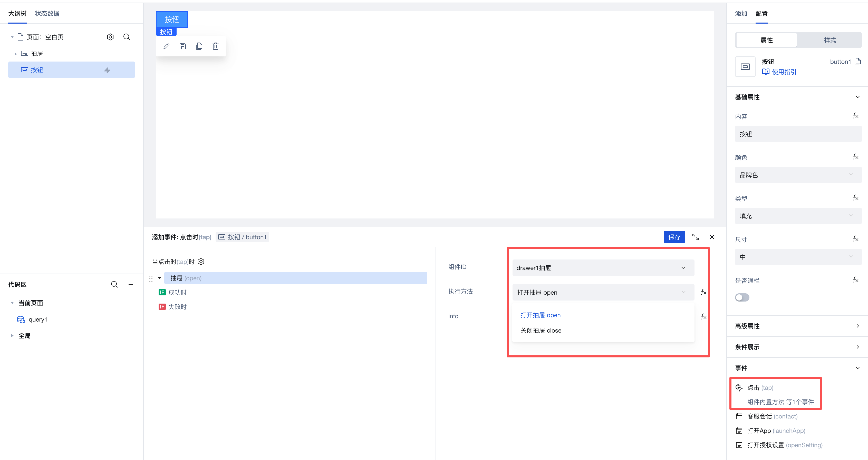This screenshot has width=868, height=460.
Task: Click the save icon in component toolbar
Action: (183, 46)
